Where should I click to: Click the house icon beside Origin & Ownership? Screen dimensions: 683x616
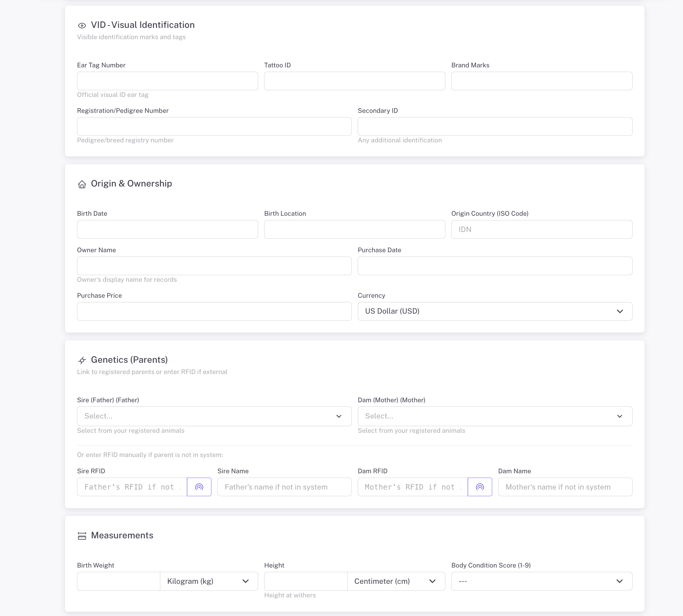[x=82, y=184]
